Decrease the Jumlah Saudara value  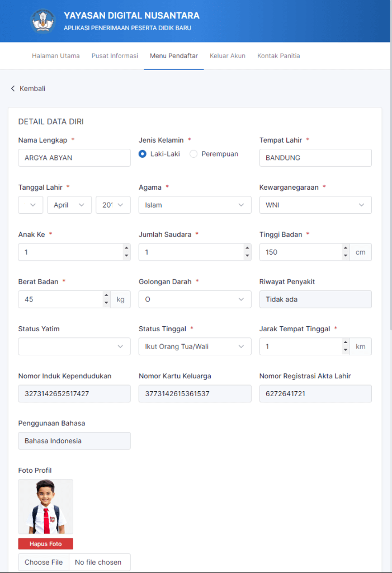247,256
